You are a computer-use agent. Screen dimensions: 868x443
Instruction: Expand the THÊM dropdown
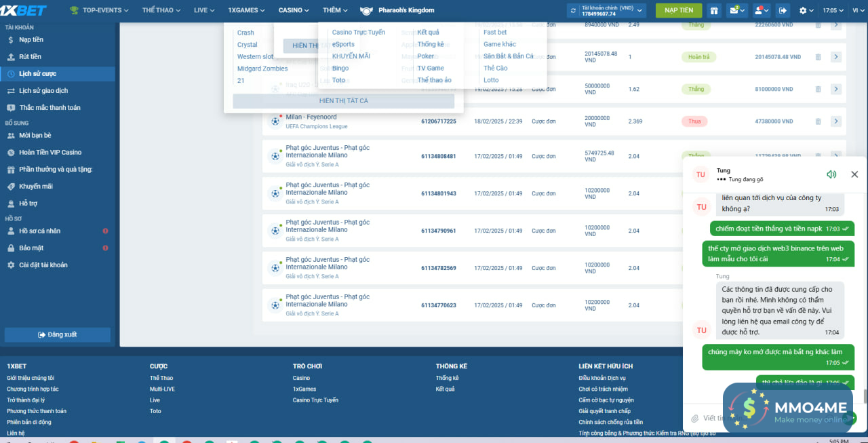[x=336, y=10]
